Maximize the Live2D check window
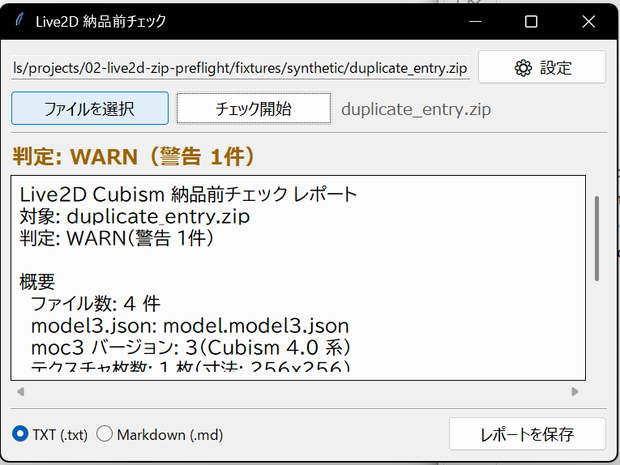The height and width of the screenshot is (465, 620). tap(531, 21)
